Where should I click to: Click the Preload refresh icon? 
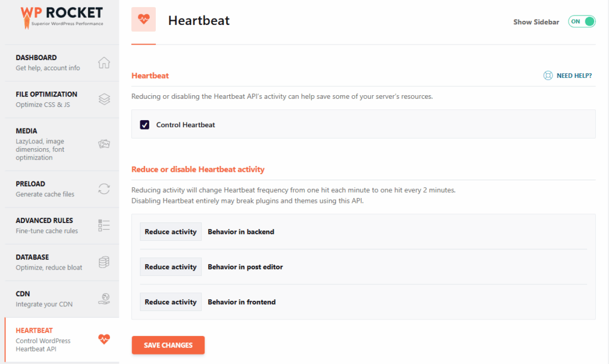point(103,188)
